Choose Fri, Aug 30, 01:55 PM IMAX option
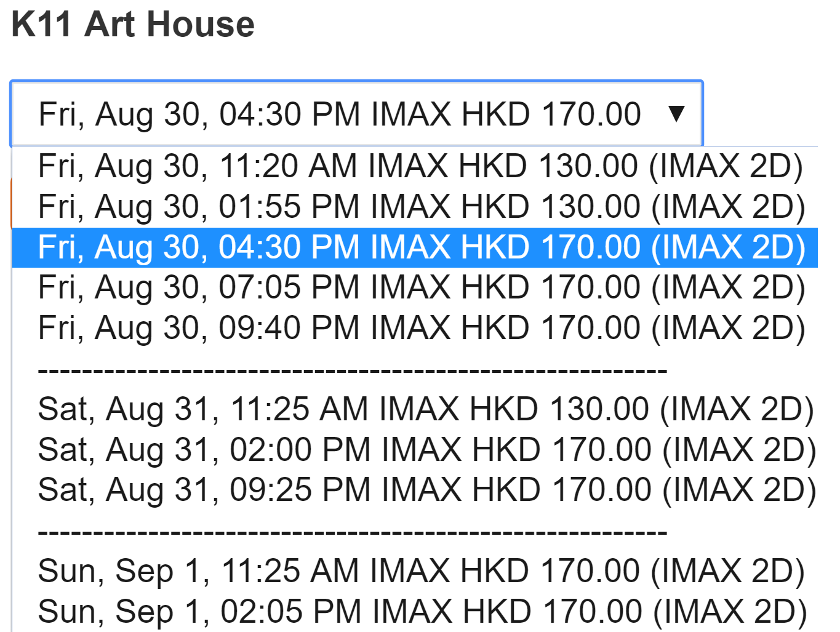This screenshot has width=840, height=632. tap(422, 207)
